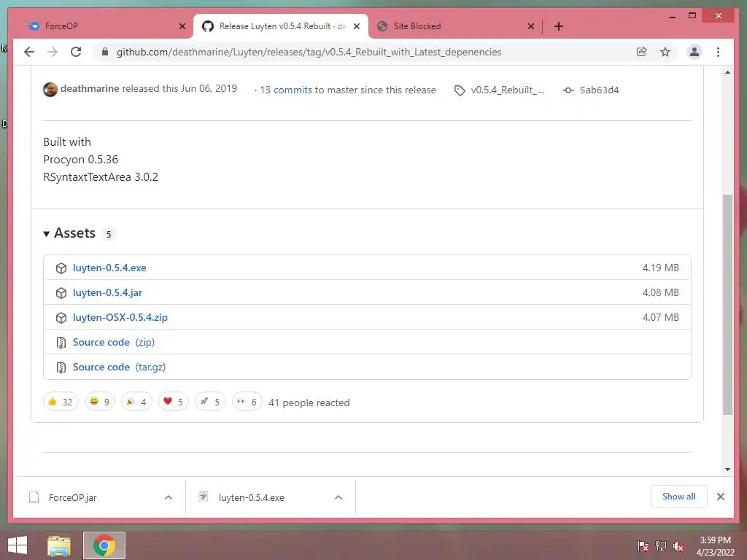This screenshot has height=560, width=747.
Task: Download luyten-0.5.4.jar asset
Action: 108,292
